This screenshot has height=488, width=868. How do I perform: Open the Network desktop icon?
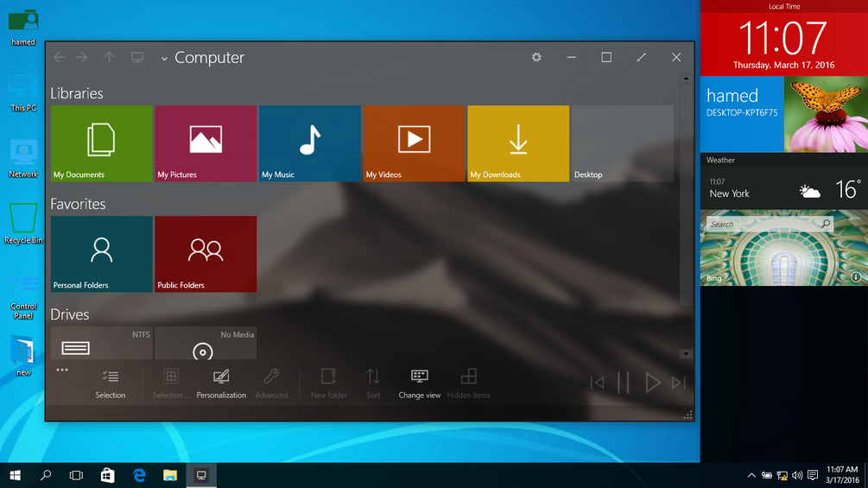pyautogui.click(x=23, y=159)
